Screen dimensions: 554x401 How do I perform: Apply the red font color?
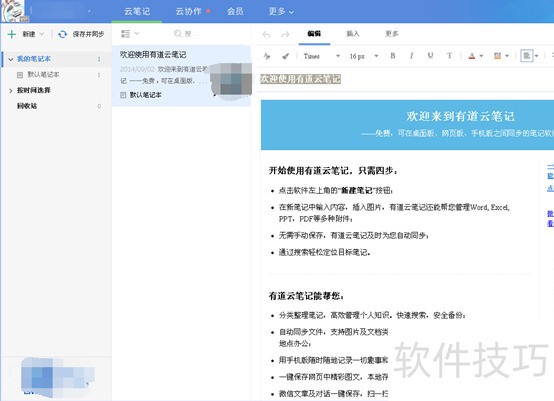coord(472,56)
